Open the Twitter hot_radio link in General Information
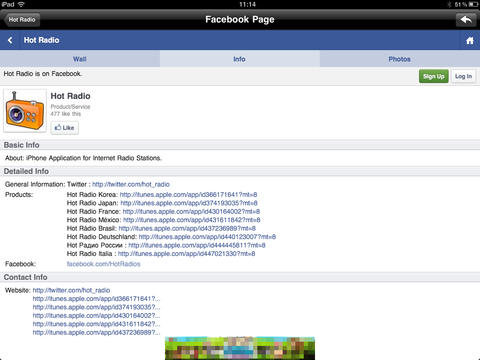Viewport: 480px width, 360px height. [x=131, y=184]
